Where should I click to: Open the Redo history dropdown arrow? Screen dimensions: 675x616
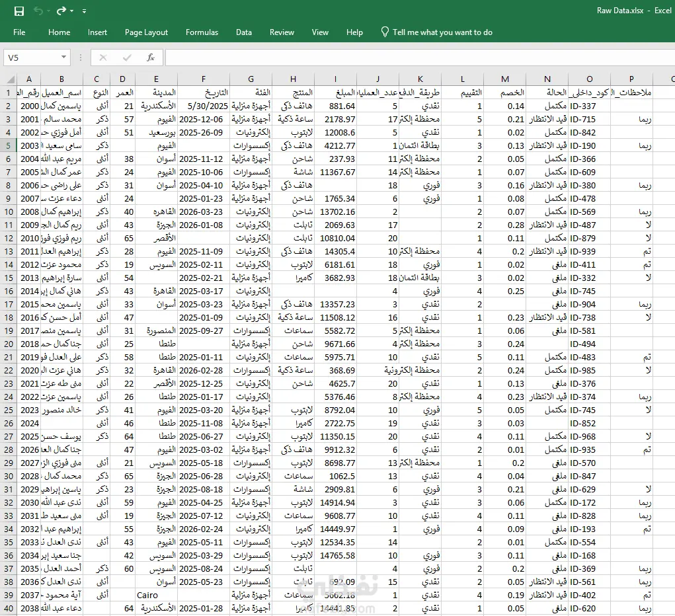(x=71, y=11)
